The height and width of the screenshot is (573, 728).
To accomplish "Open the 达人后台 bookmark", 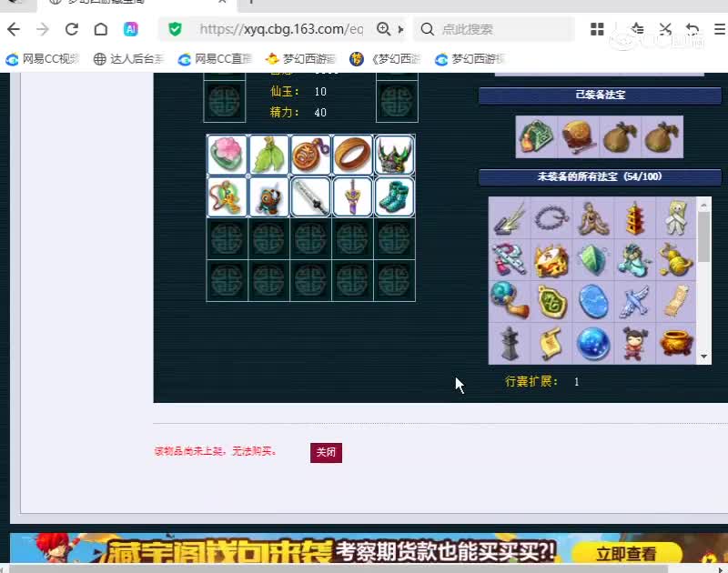I will click(129, 59).
